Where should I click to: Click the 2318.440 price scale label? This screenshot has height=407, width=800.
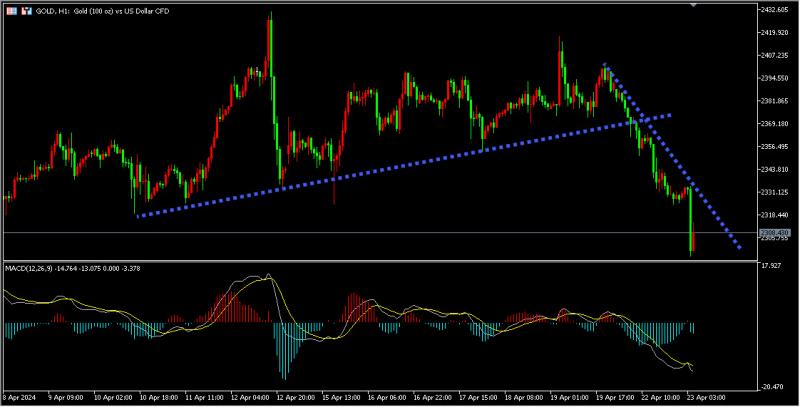click(776, 215)
